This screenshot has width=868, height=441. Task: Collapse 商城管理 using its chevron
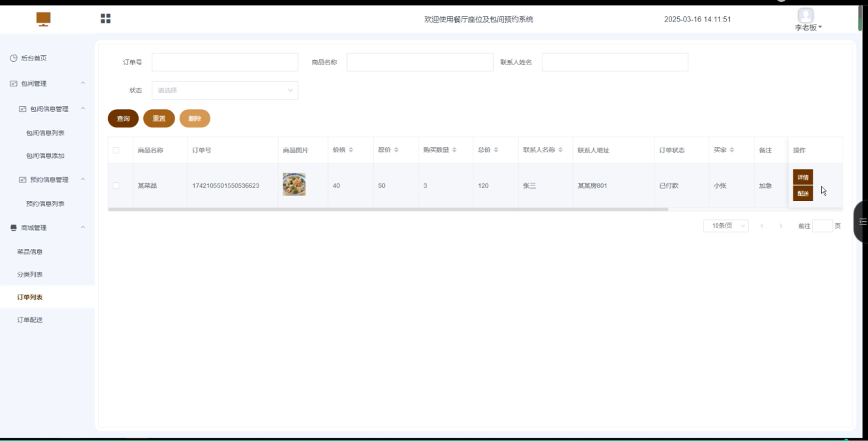click(x=83, y=228)
